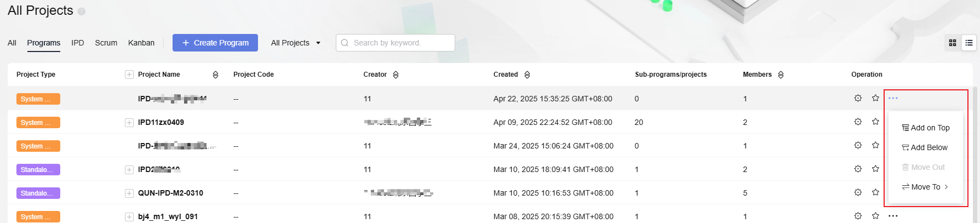Choose Add on Top from menu
The width and height of the screenshot is (980, 223).
coord(926,128)
